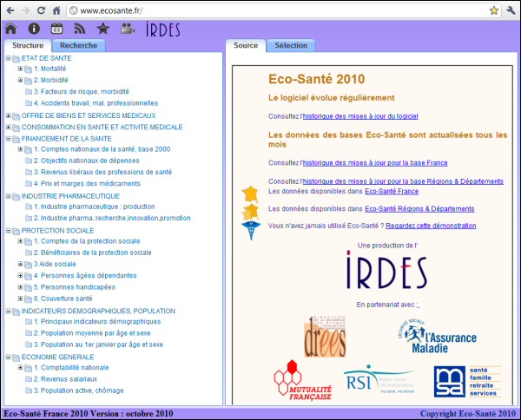Image resolution: width=521 pixels, height=420 pixels.
Task: Expand 4. Personnes âgées dépendantes
Action: (x=20, y=276)
